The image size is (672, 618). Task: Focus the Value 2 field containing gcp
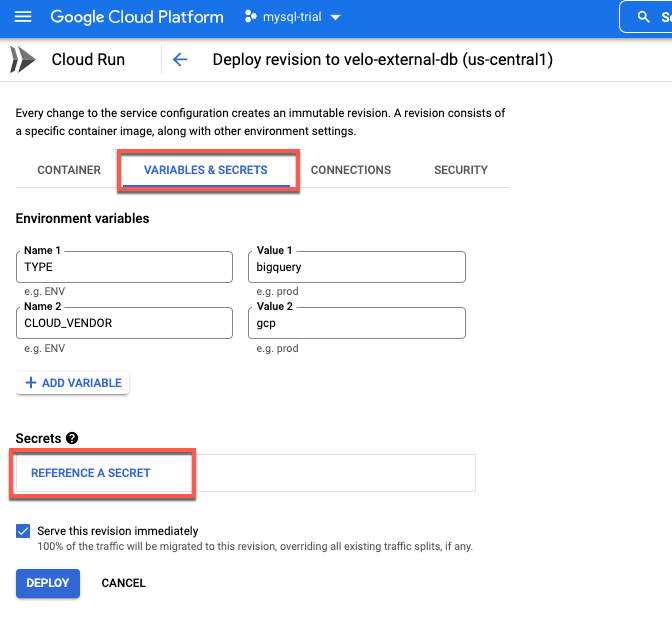pyautogui.click(x=357, y=323)
